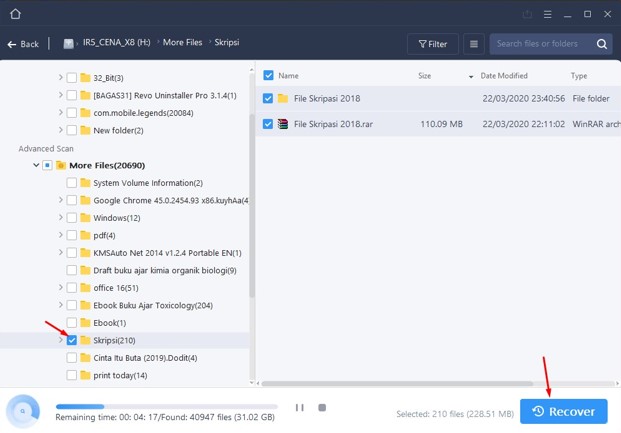Expand the 32_Bit(3) folder
Screen dimensions: 621x433
61,77
